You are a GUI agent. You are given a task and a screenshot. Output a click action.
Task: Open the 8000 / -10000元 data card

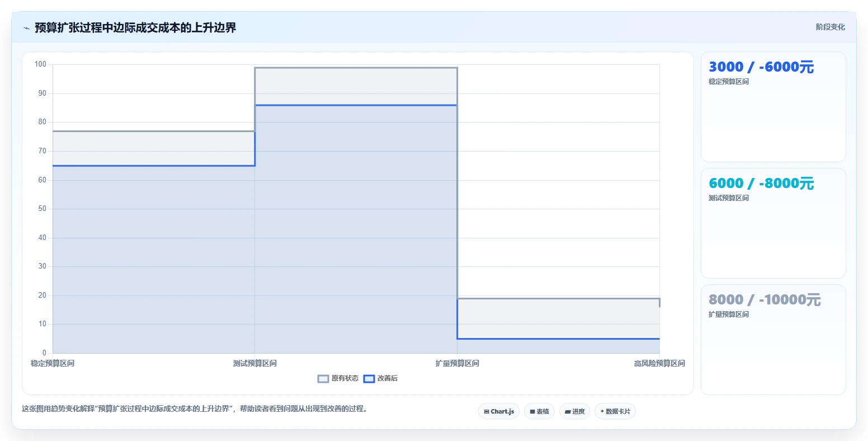click(x=773, y=340)
